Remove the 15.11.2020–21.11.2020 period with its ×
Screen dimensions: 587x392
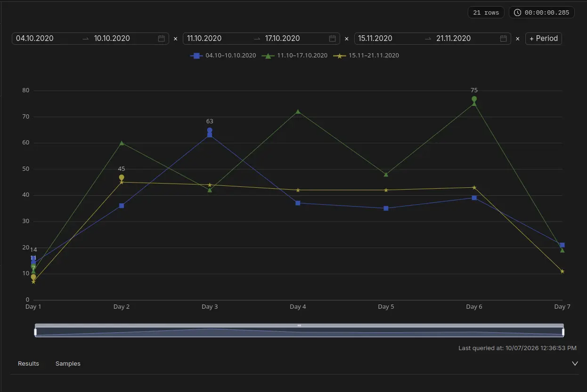pyautogui.click(x=518, y=39)
